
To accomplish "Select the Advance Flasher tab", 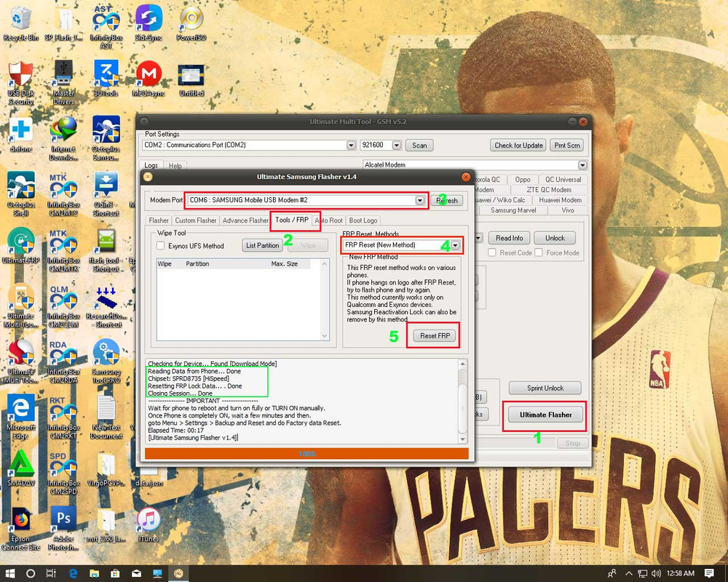I will click(245, 220).
